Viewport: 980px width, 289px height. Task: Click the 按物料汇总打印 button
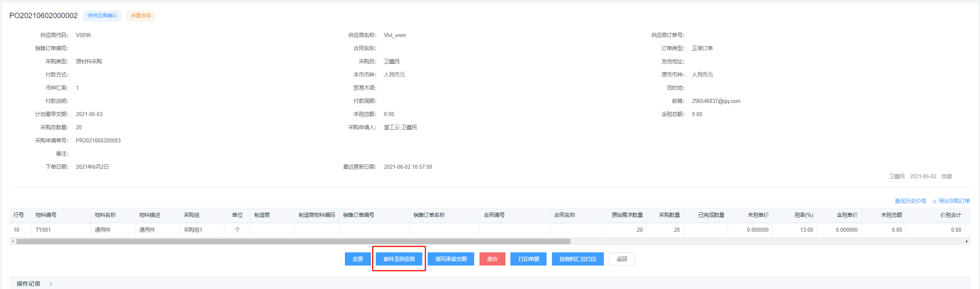(577, 259)
